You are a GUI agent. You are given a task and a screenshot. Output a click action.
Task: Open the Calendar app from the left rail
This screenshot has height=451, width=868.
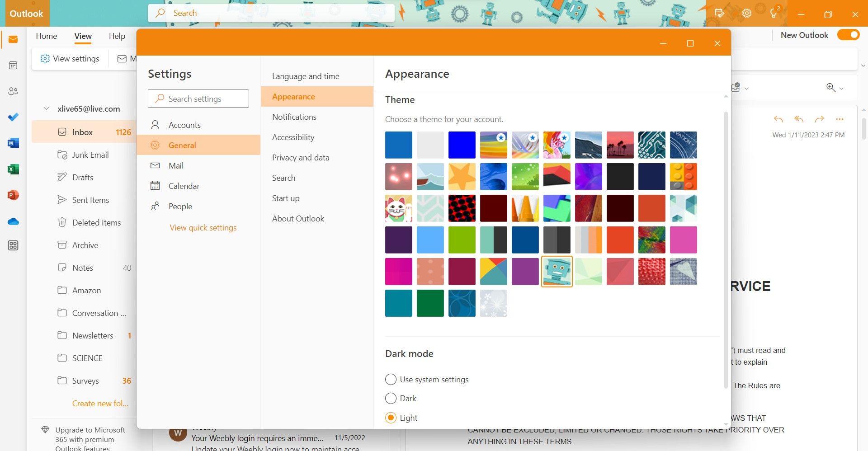(x=13, y=65)
